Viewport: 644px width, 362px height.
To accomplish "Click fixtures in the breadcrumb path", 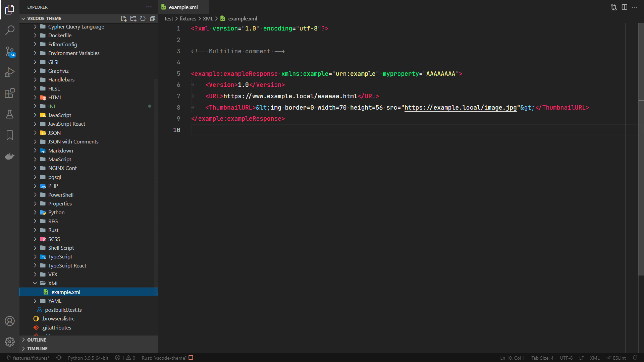I will click(187, 19).
